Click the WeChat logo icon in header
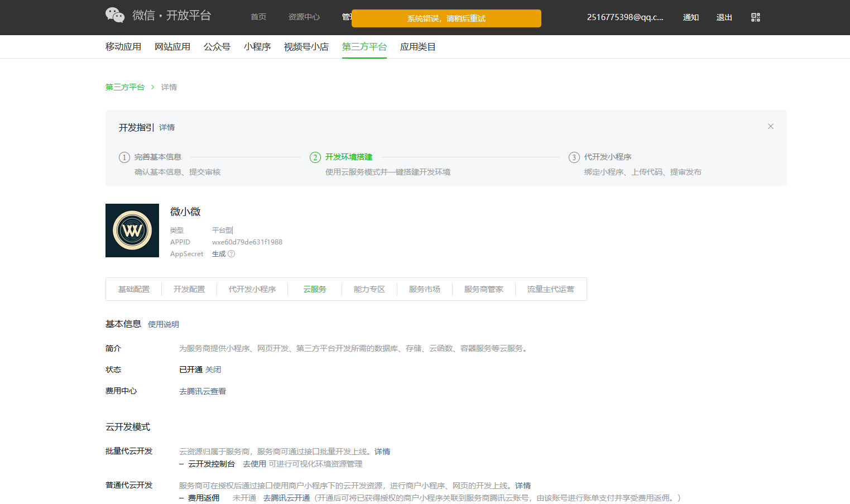 click(x=115, y=15)
